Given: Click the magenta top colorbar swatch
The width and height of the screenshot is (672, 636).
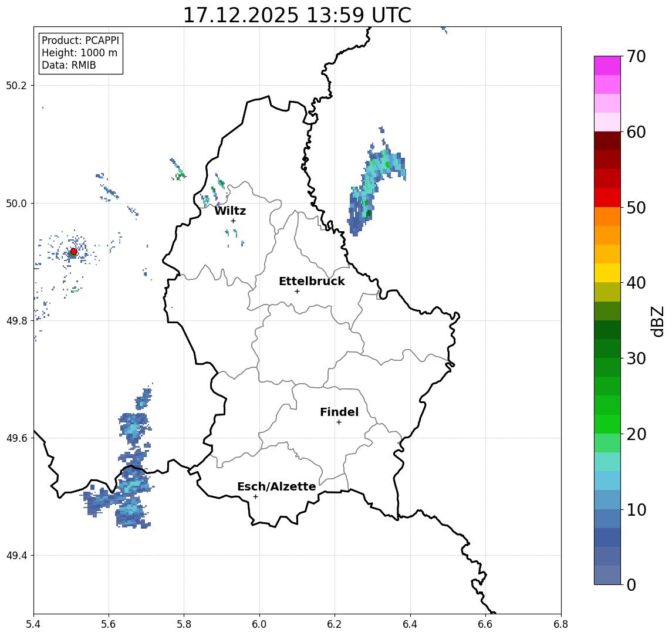Looking at the screenshot, I should click(x=607, y=66).
